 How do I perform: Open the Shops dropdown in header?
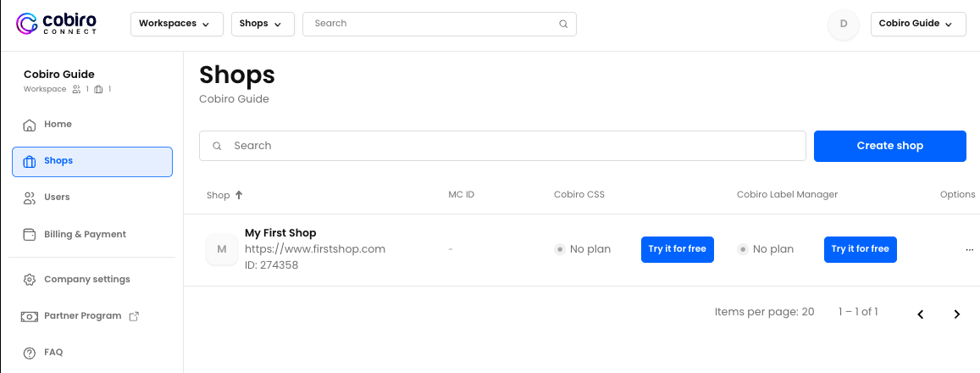263,24
